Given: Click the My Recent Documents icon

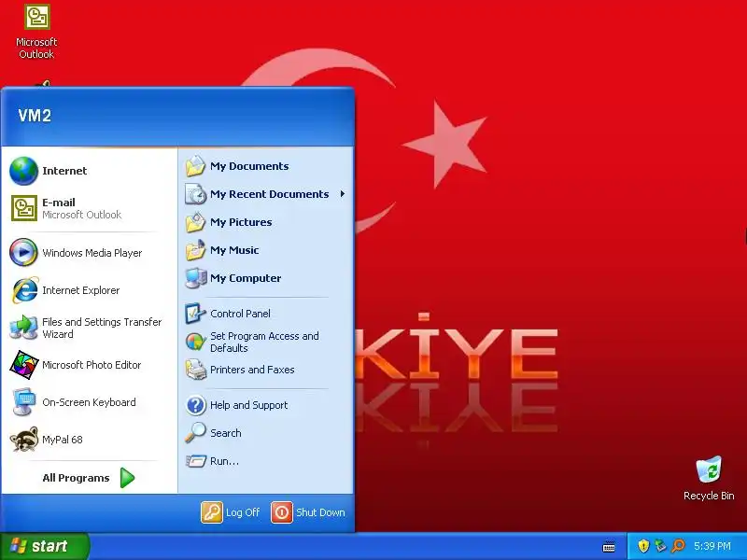Looking at the screenshot, I should tap(195, 194).
